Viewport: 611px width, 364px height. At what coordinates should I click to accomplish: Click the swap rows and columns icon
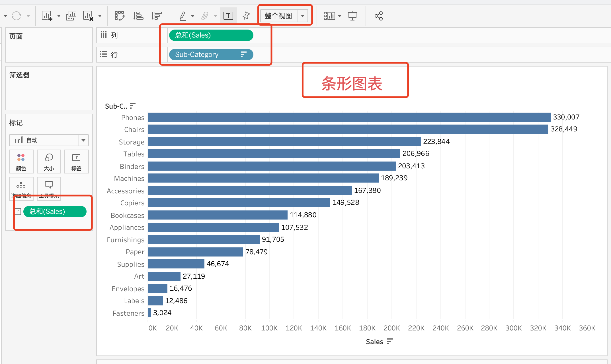[x=120, y=16]
